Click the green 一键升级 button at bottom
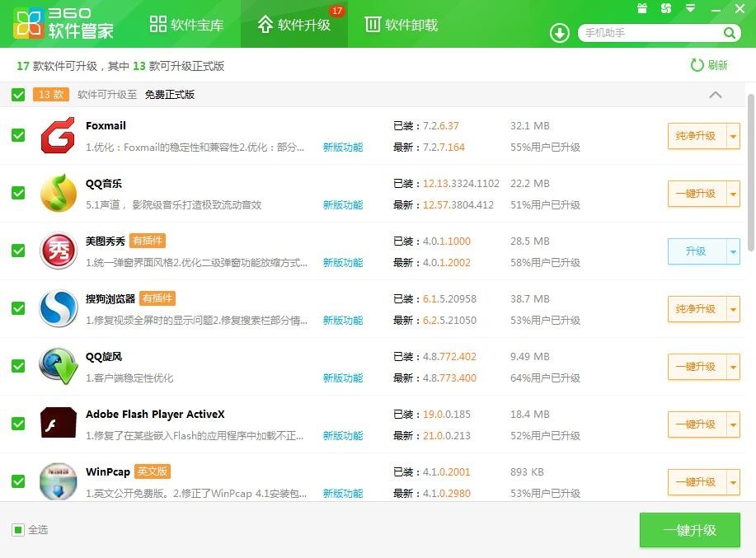The width and height of the screenshot is (756, 558). [x=689, y=530]
